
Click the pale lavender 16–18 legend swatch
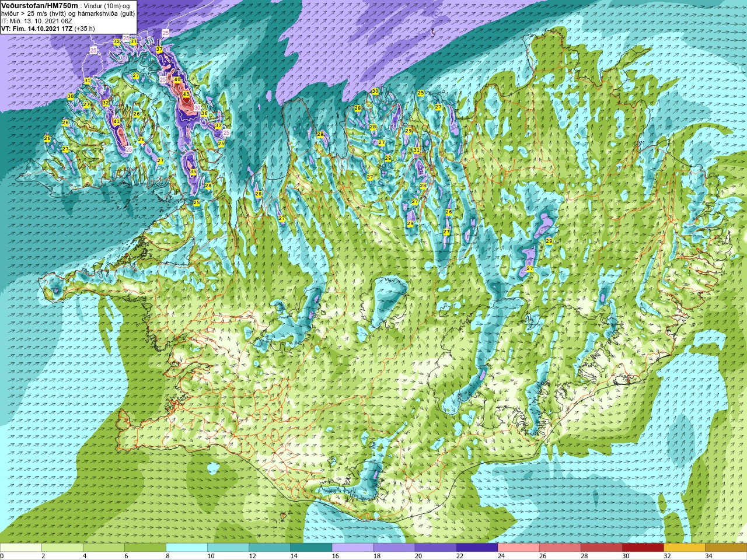click(352, 548)
